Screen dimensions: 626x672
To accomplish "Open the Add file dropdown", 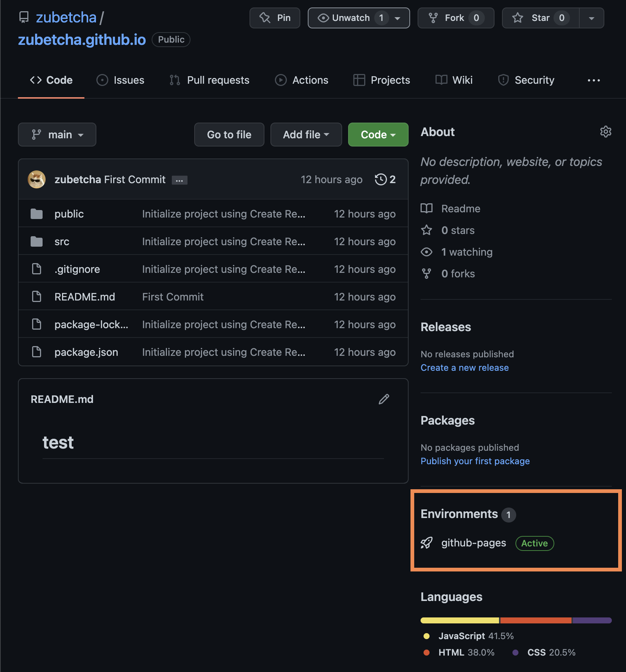I will tap(306, 135).
